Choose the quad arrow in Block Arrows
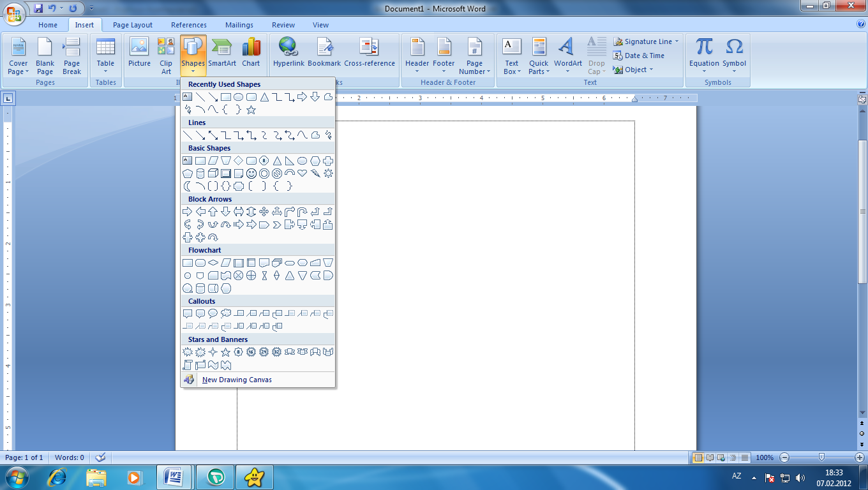The width and height of the screenshot is (868, 490). coord(264,212)
